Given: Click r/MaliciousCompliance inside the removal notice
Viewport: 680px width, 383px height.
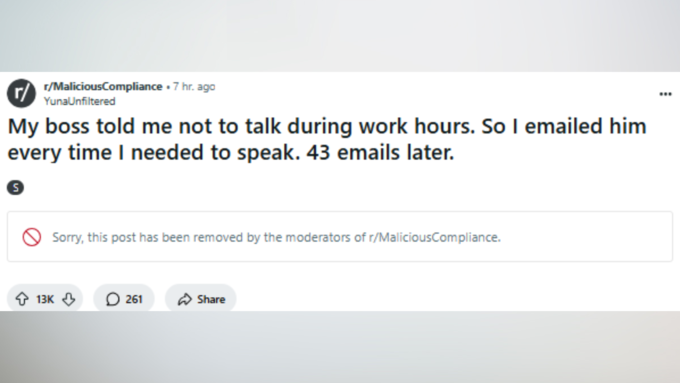Looking at the screenshot, I should pos(434,237).
